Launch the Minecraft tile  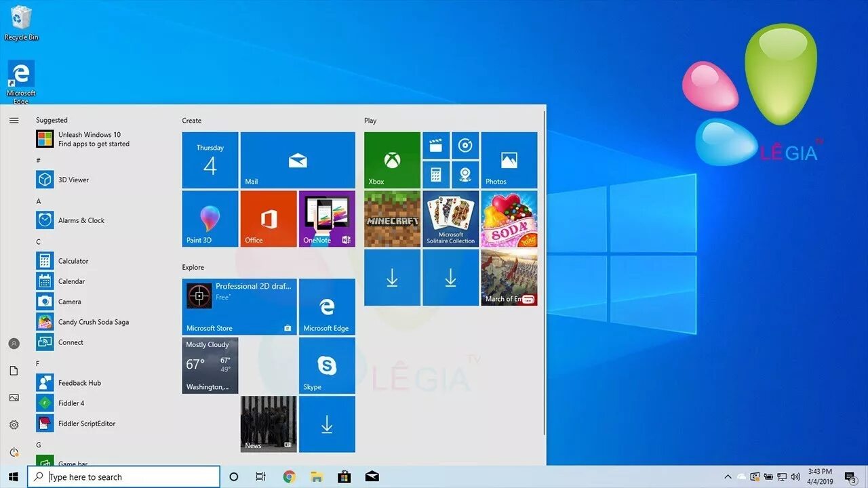pos(392,218)
